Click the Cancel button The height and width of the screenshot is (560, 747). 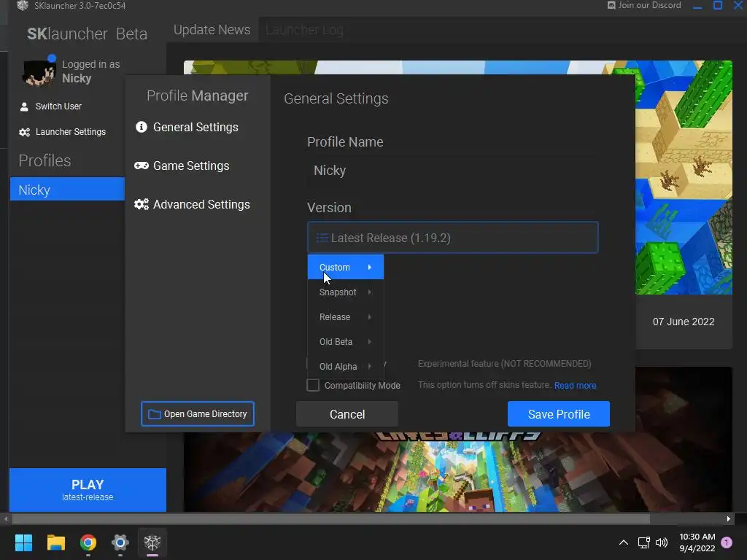pyautogui.click(x=347, y=414)
